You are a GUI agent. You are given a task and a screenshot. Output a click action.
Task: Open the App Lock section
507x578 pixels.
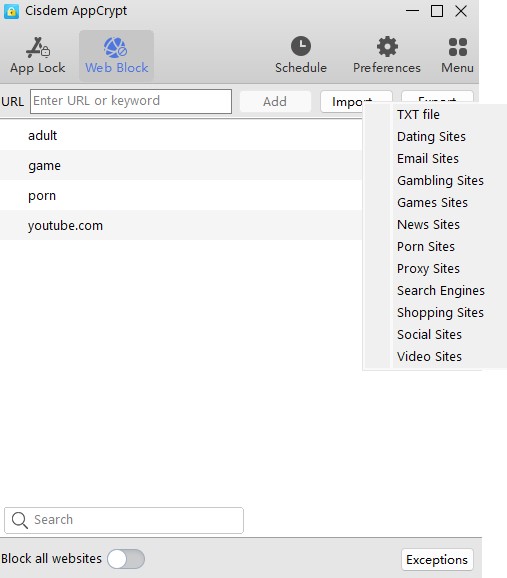click(x=38, y=56)
